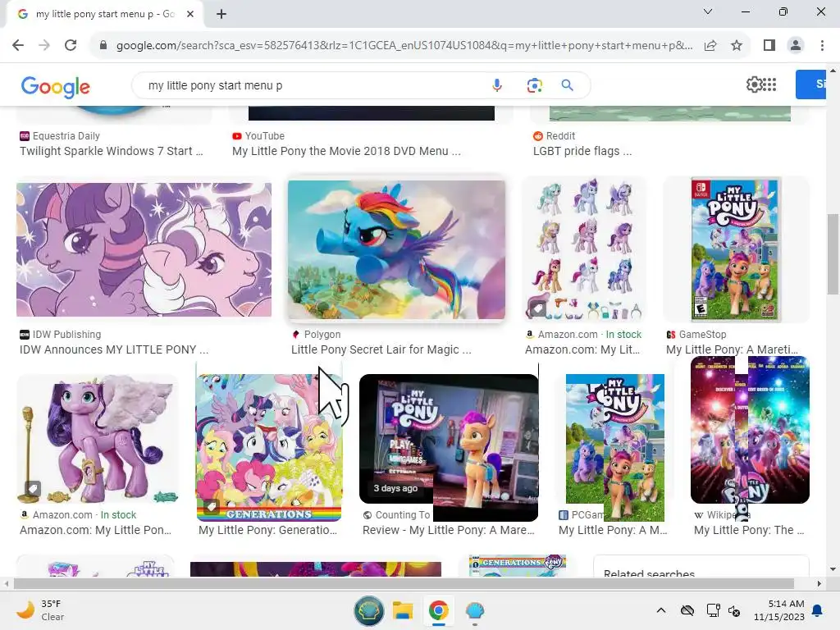Screen dimensions: 840x630
Task: Open GameStop Switch game cover image
Action: point(736,249)
